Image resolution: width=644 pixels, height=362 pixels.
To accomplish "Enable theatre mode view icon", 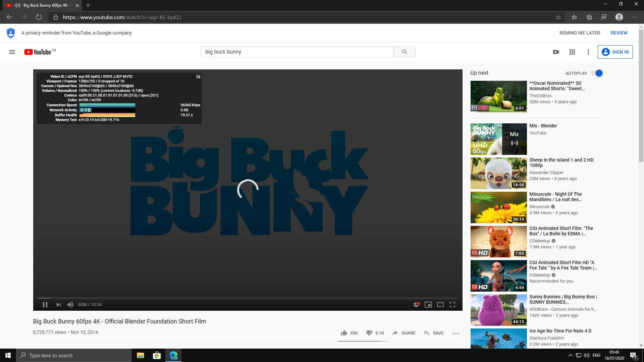I will click(440, 305).
